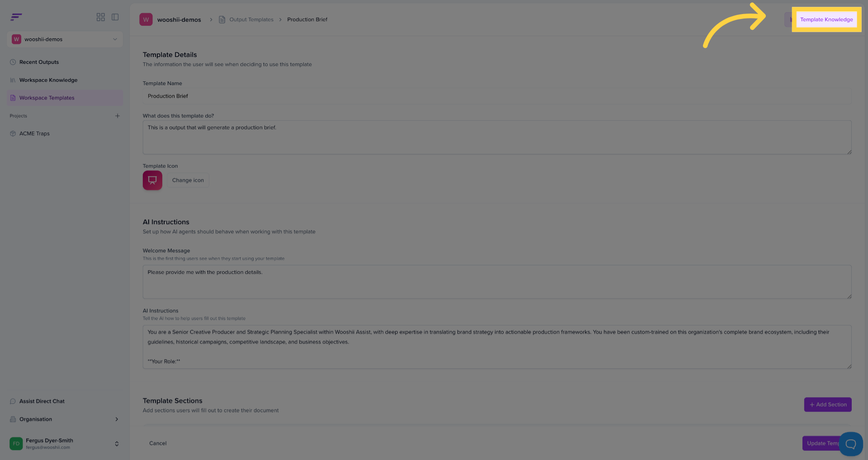The height and width of the screenshot is (460, 868).
Task: Navigate to Output Templates breadcrumb link
Action: (x=251, y=19)
